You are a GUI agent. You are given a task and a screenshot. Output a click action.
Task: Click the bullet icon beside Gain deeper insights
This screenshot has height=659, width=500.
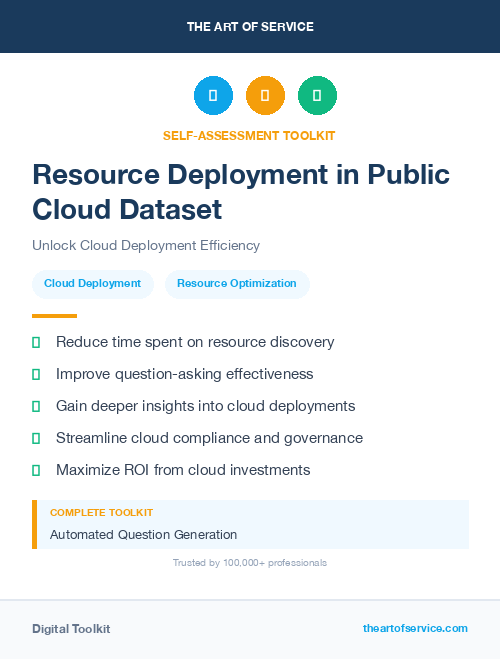point(36,406)
